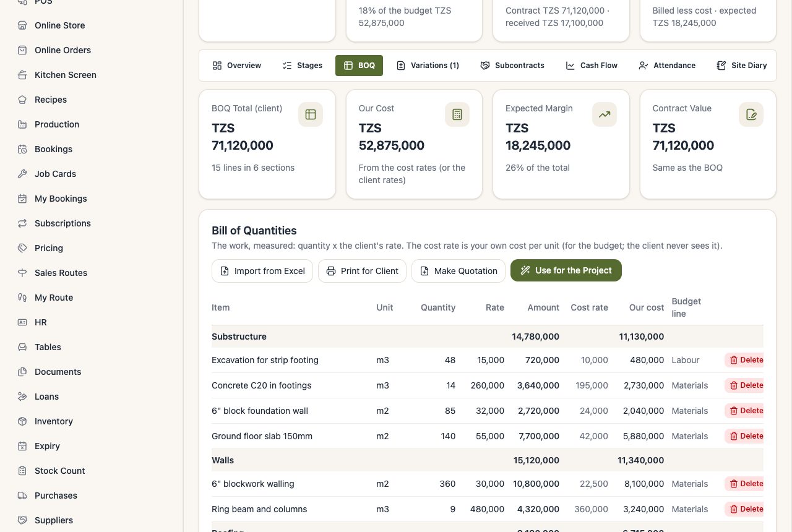The width and height of the screenshot is (792, 532).
Task: Click the Print for Client button
Action: pyautogui.click(x=363, y=271)
